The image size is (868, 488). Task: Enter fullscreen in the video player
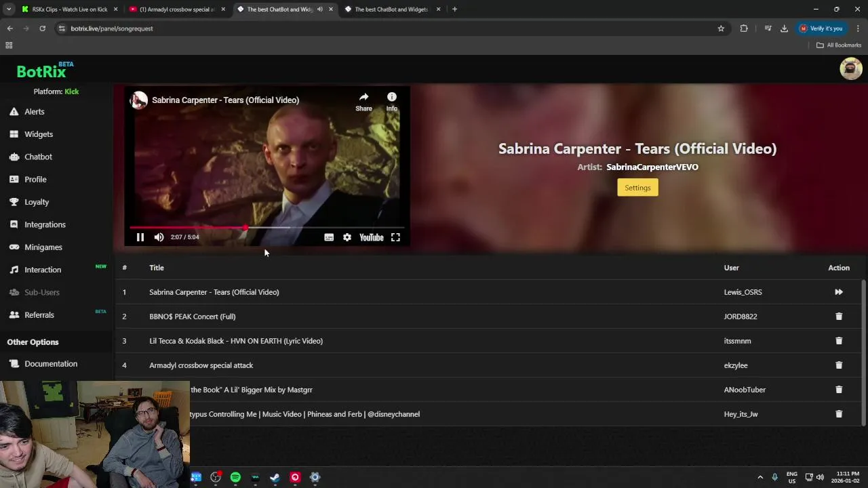click(x=395, y=237)
